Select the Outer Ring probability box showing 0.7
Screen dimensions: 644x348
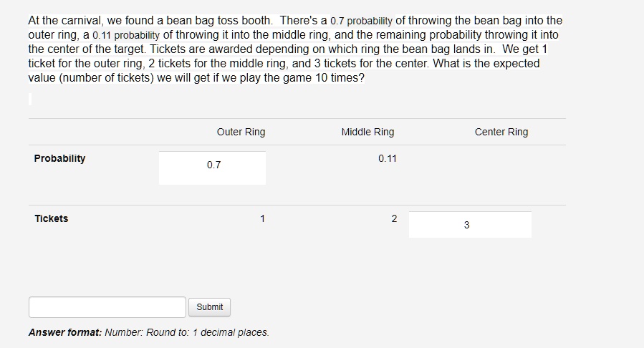[x=212, y=168]
